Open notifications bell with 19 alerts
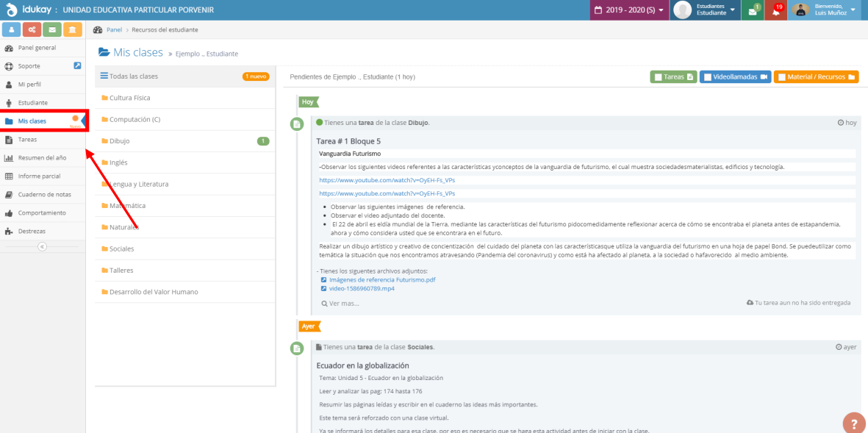The width and height of the screenshot is (868, 433). [776, 10]
